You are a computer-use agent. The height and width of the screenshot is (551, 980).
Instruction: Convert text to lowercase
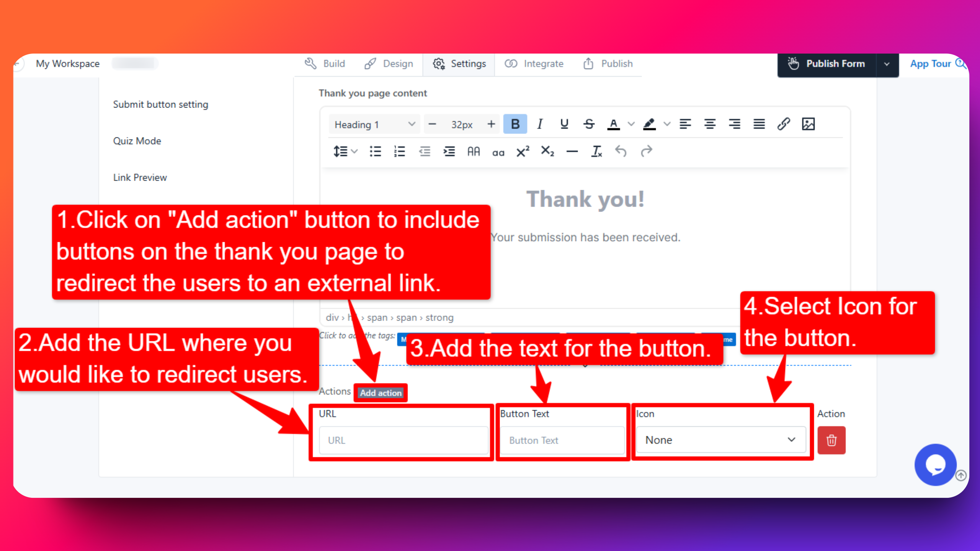point(498,152)
